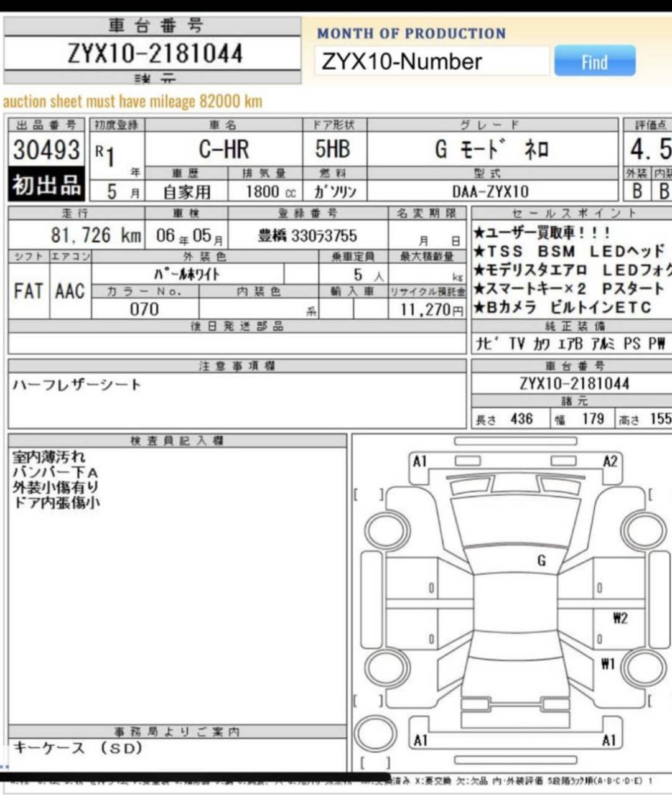Click the equipment row ナビ TV カワ
The width and height of the screenshot is (672, 795).
click(571, 343)
